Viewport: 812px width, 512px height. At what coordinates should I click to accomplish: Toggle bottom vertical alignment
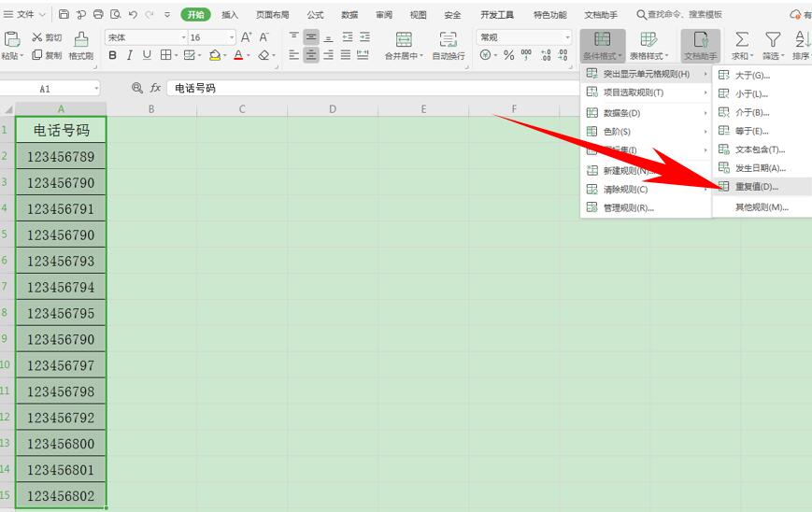(328, 36)
